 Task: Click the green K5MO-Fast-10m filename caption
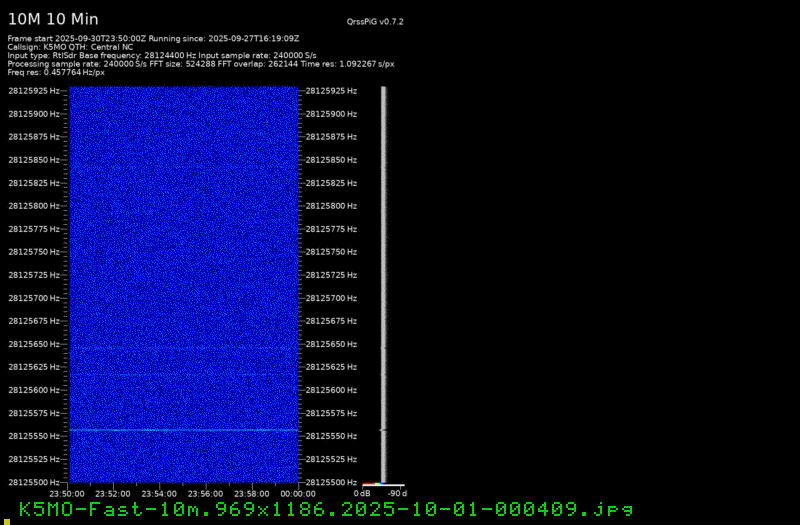click(326, 509)
